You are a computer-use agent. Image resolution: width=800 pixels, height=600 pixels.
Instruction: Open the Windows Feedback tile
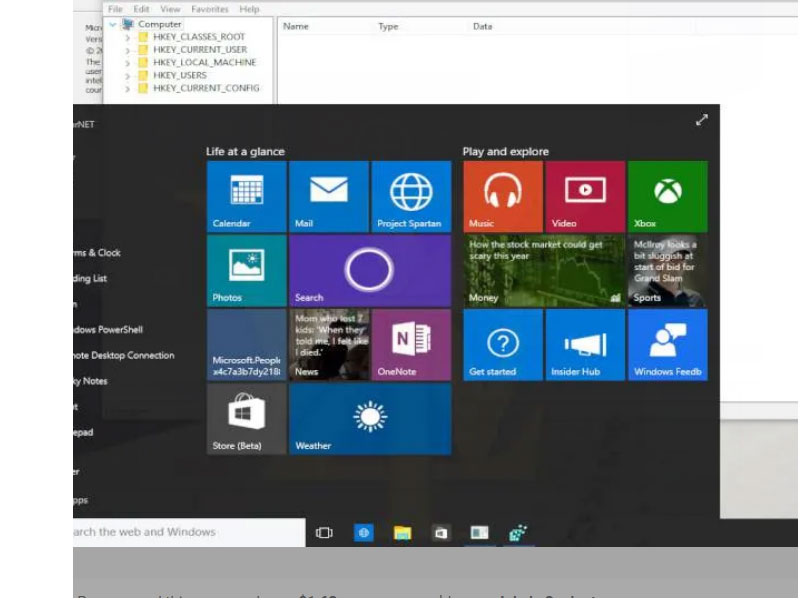(x=668, y=345)
